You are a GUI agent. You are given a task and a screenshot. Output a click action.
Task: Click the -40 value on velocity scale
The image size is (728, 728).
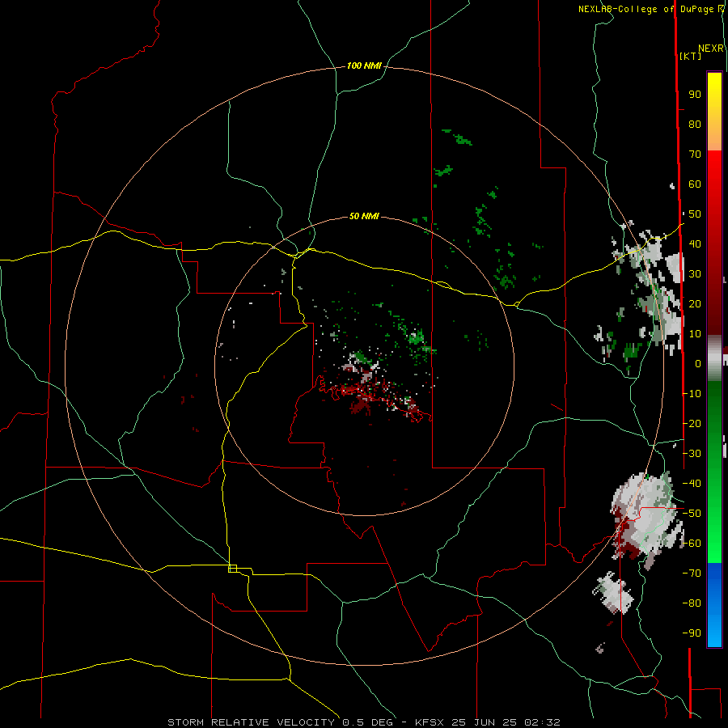click(692, 484)
